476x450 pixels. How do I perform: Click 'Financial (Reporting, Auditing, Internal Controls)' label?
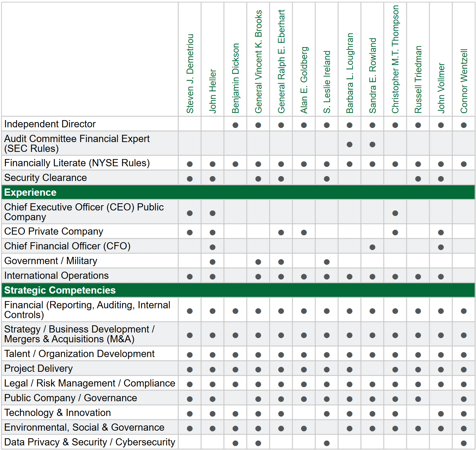pos(87,310)
